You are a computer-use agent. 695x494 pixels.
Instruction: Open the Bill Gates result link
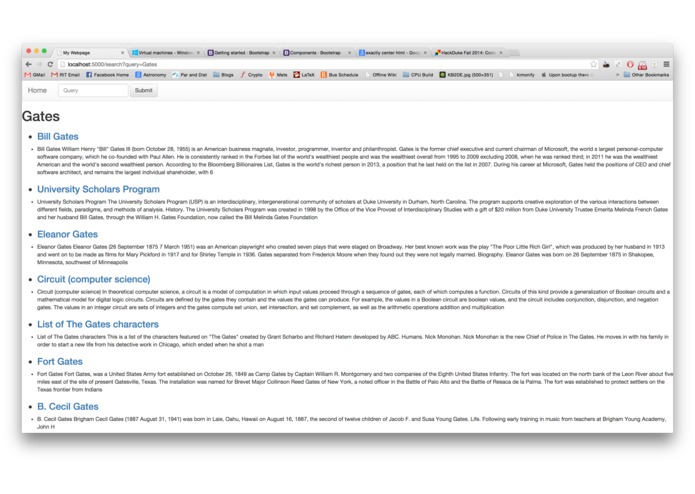58,136
